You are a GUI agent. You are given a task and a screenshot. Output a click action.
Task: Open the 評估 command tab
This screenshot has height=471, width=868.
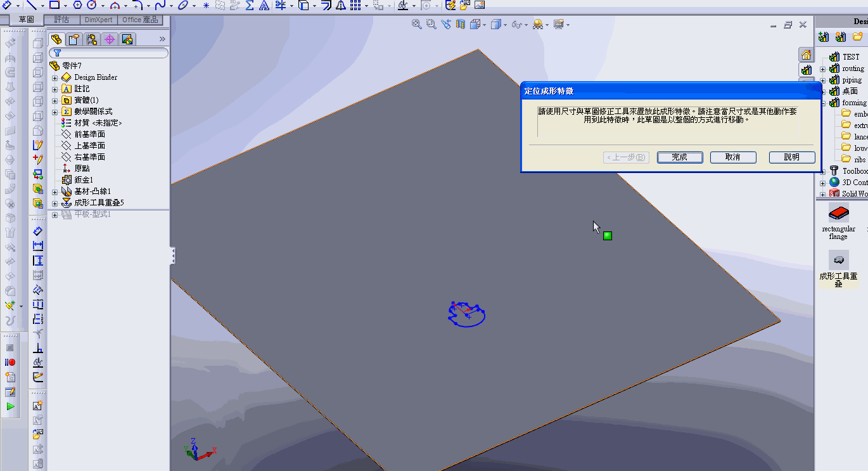tap(61, 20)
